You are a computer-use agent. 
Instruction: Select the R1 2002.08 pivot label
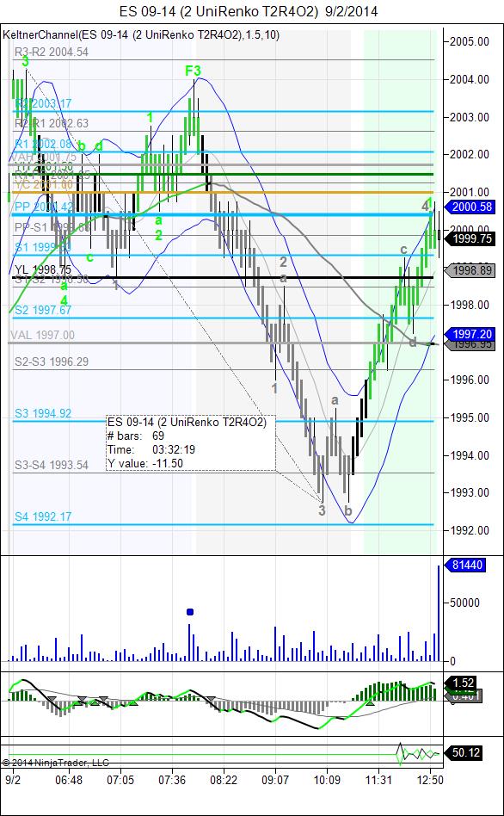click(x=43, y=143)
